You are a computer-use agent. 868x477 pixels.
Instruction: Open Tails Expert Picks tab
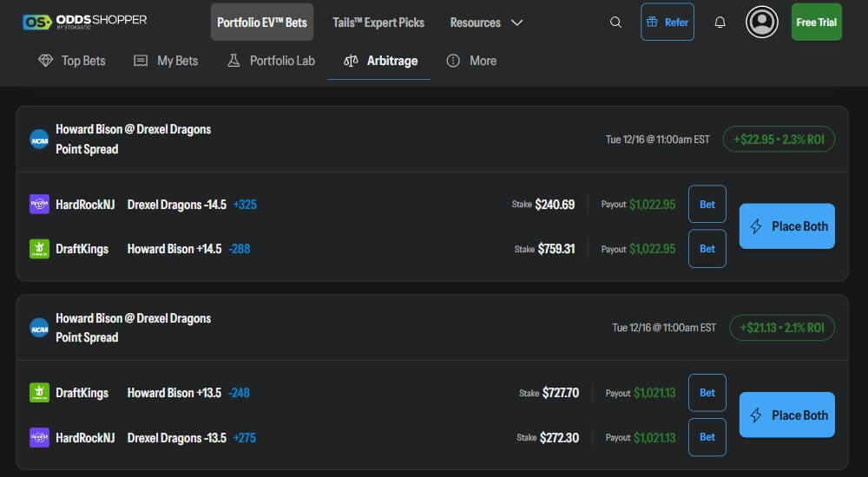tap(378, 23)
